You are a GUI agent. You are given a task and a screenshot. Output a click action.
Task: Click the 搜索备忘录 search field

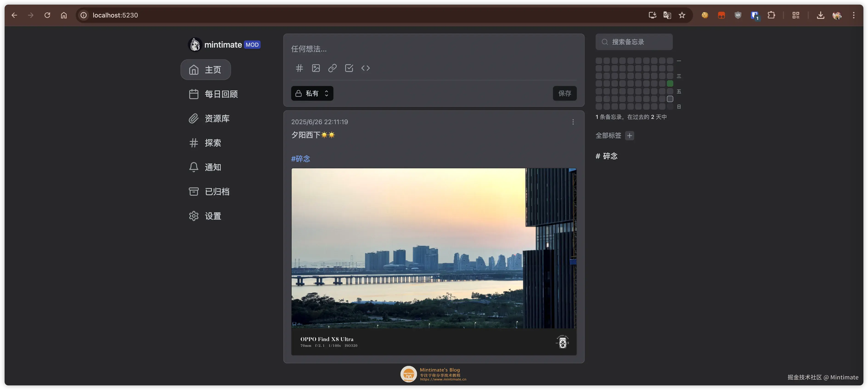634,42
